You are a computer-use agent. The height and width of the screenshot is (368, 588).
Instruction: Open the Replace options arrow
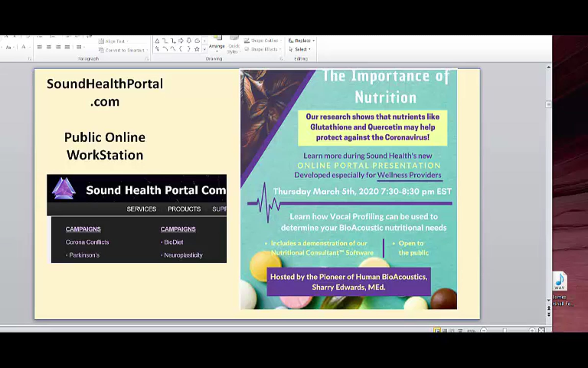tap(314, 40)
